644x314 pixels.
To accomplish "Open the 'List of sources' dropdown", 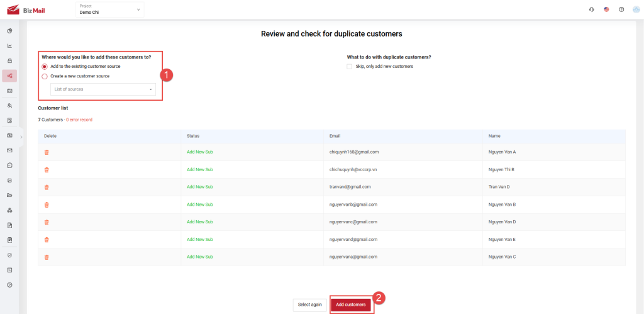I will click(103, 89).
